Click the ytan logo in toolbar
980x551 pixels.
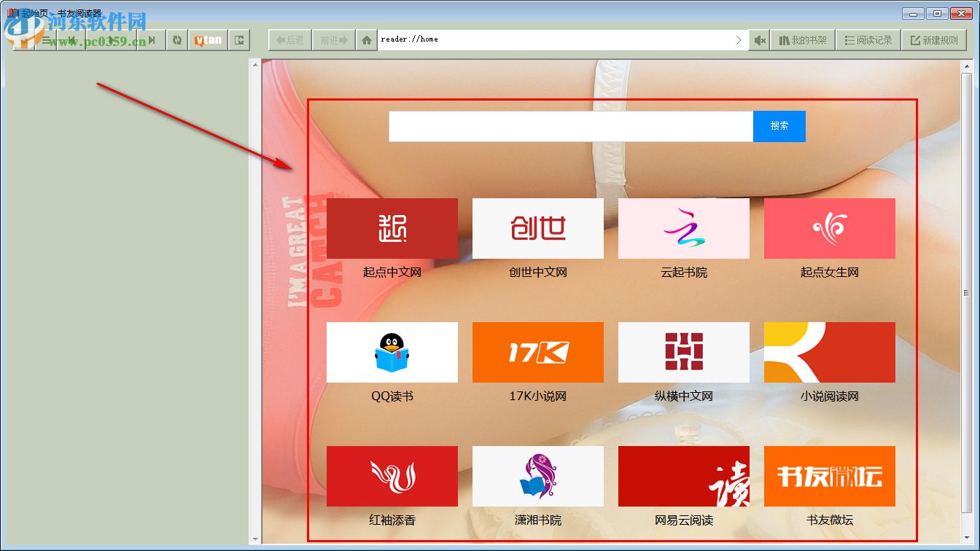(208, 39)
